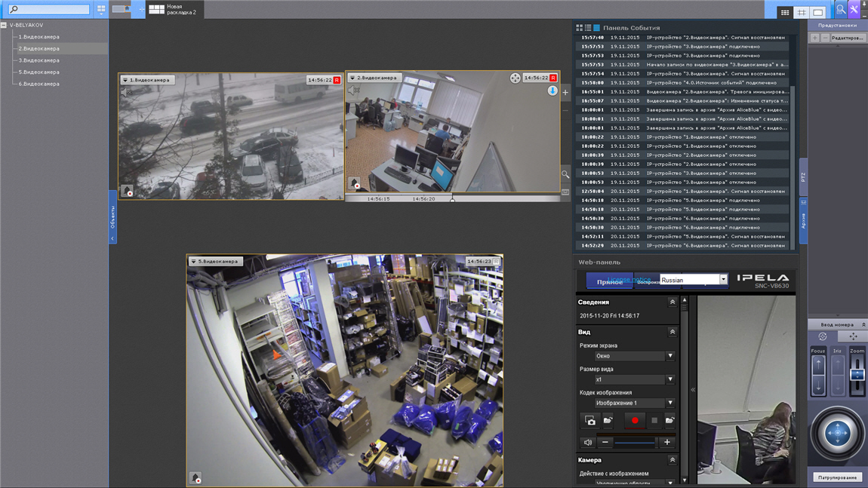Switch to the Прямое tab
868x488 pixels.
[x=609, y=281]
